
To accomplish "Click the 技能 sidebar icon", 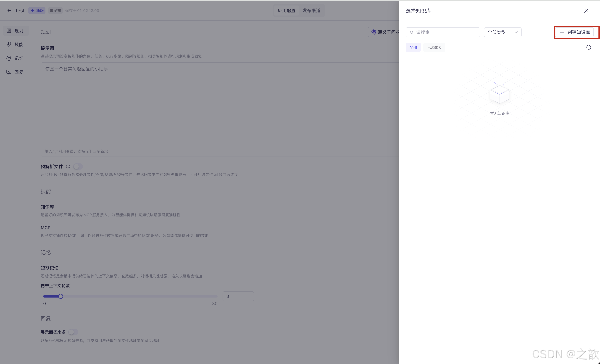I will pos(9,45).
